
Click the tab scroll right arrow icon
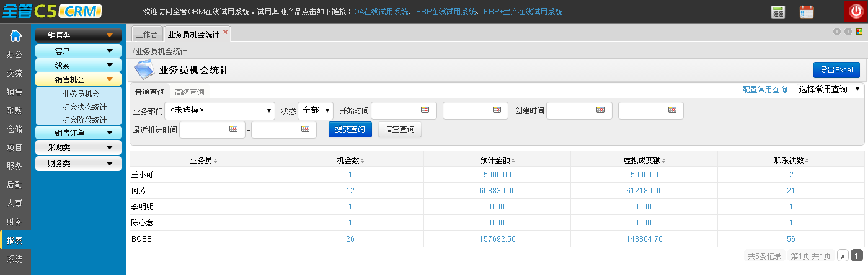848,32
